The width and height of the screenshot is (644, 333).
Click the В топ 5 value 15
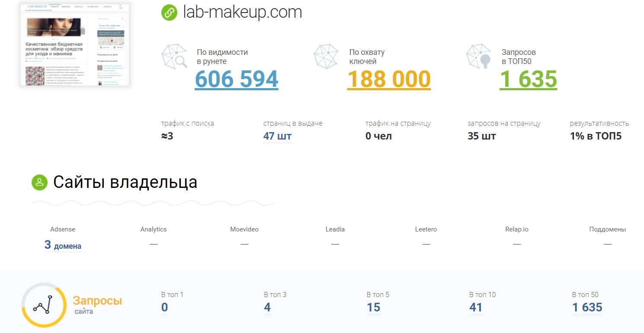(x=373, y=308)
